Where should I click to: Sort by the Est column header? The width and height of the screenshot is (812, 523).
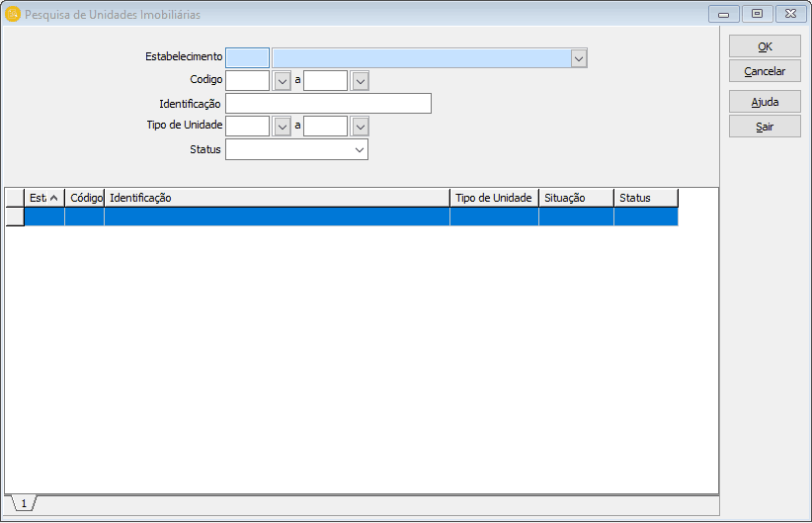(x=43, y=198)
